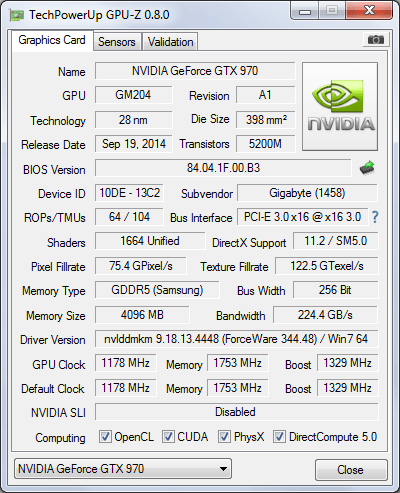Click the Bus Interface field PCI-E 3.0 x16
Image resolution: width=400 pixels, height=493 pixels.
pyautogui.click(x=302, y=217)
